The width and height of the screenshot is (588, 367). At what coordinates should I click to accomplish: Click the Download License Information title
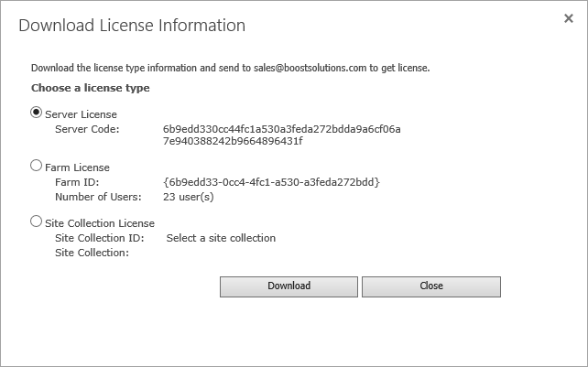point(132,26)
